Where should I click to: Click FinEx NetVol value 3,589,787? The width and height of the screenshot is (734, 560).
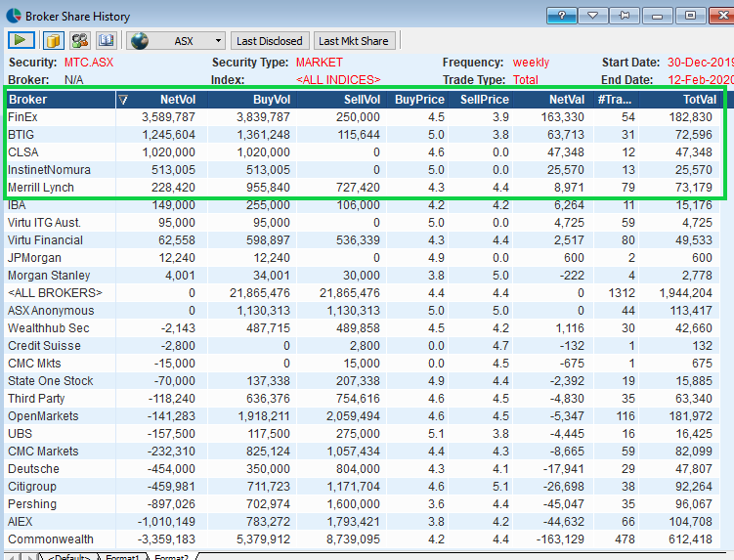[x=168, y=117]
